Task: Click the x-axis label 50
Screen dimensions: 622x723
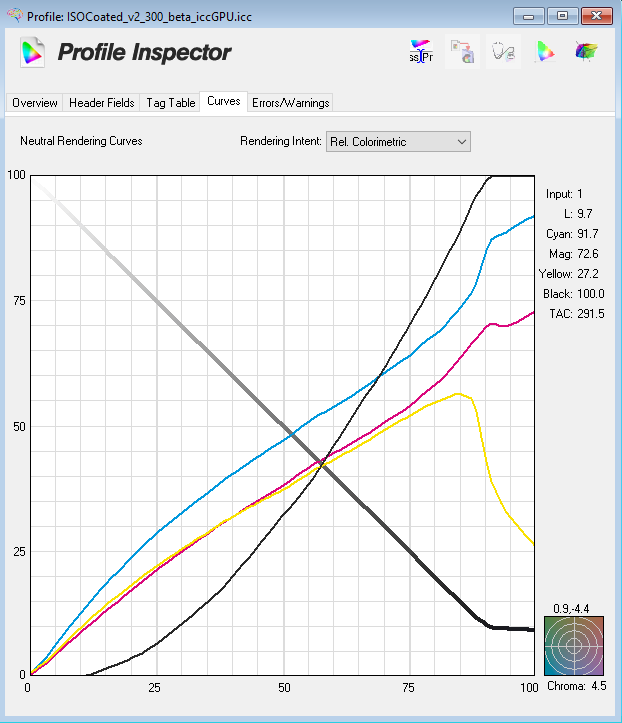Action: point(284,688)
